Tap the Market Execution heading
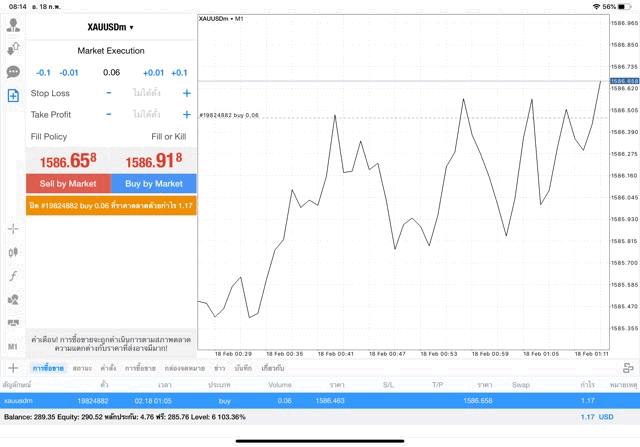The width and height of the screenshot is (640, 447). [111, 51]
